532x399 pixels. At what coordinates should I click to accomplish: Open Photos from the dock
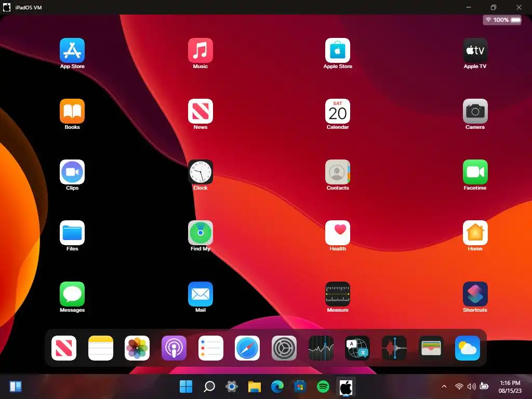click(x=137, y=348)
